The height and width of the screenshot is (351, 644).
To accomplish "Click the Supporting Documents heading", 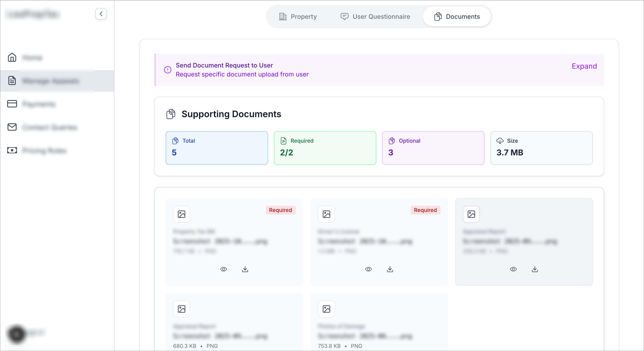I will (x=231, y=114).
